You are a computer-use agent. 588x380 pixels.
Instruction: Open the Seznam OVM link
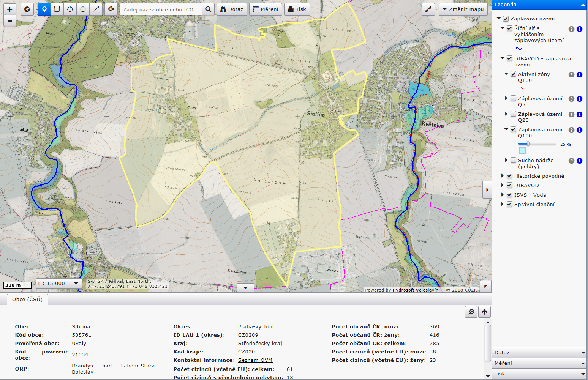[x=255, y=360]
